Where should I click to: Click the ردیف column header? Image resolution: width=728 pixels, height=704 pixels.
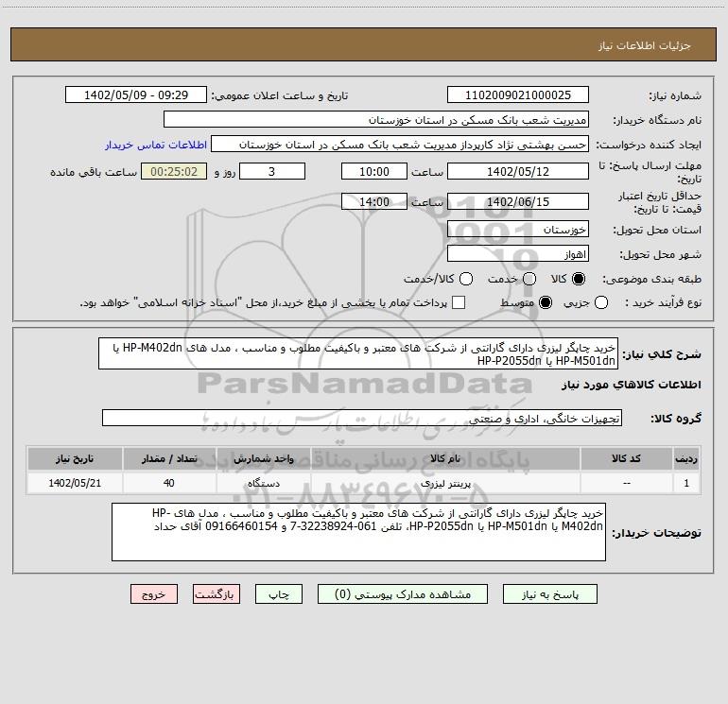[686, 458]
